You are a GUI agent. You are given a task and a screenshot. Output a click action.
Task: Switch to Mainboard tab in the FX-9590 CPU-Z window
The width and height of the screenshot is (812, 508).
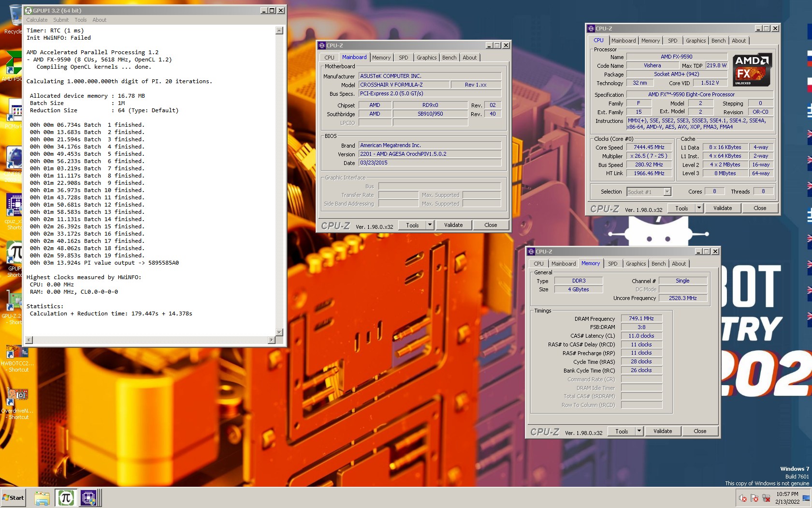point(623,41)
